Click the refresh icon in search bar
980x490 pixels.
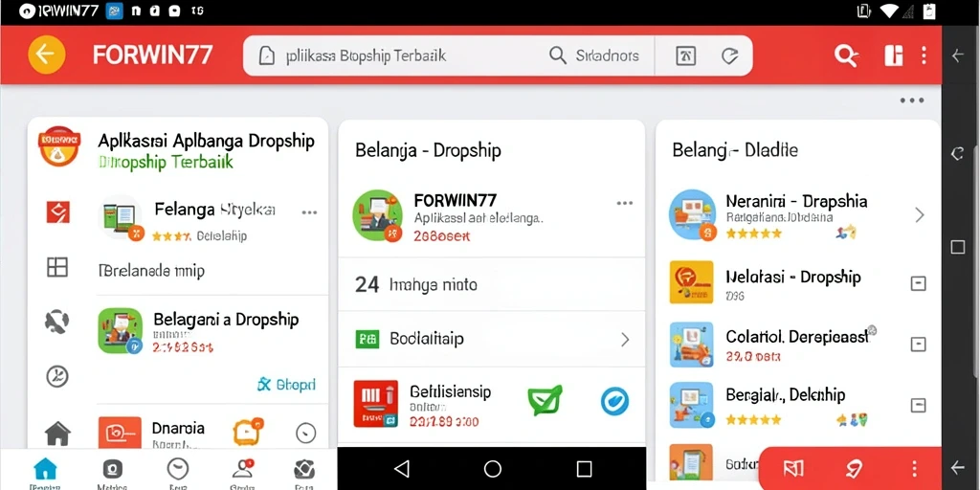click(729, 56)
